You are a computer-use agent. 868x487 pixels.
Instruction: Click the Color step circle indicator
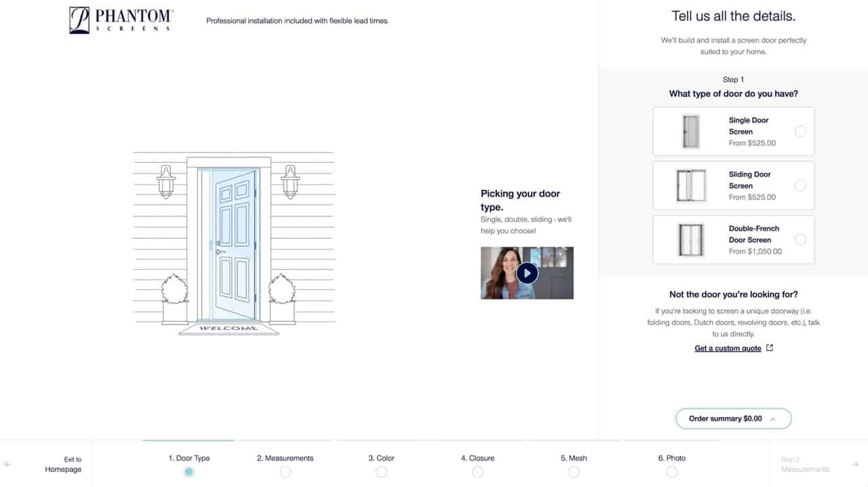pyautogui.click(x=381, y=471)
